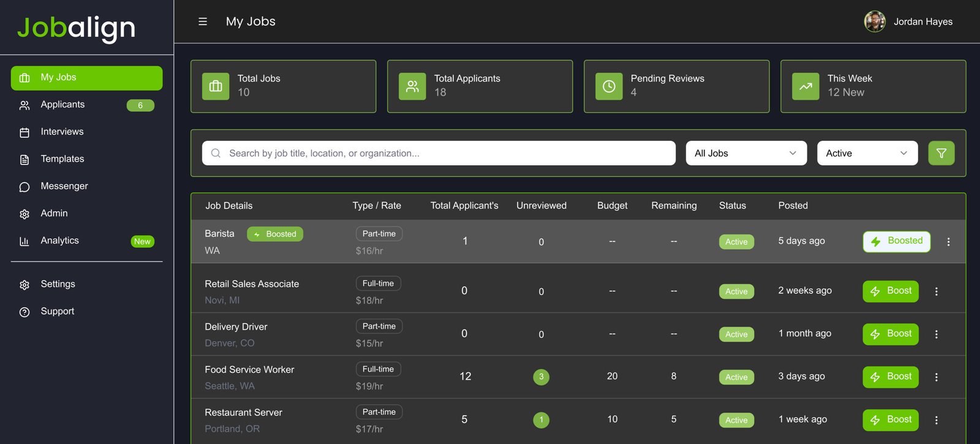Click the job search input field
The image size is (980, 444).
[x=447, y=153]
